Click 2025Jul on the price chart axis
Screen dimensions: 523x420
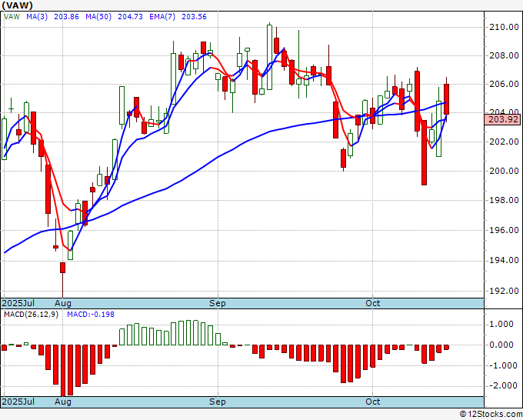click(x=18, y=303)
